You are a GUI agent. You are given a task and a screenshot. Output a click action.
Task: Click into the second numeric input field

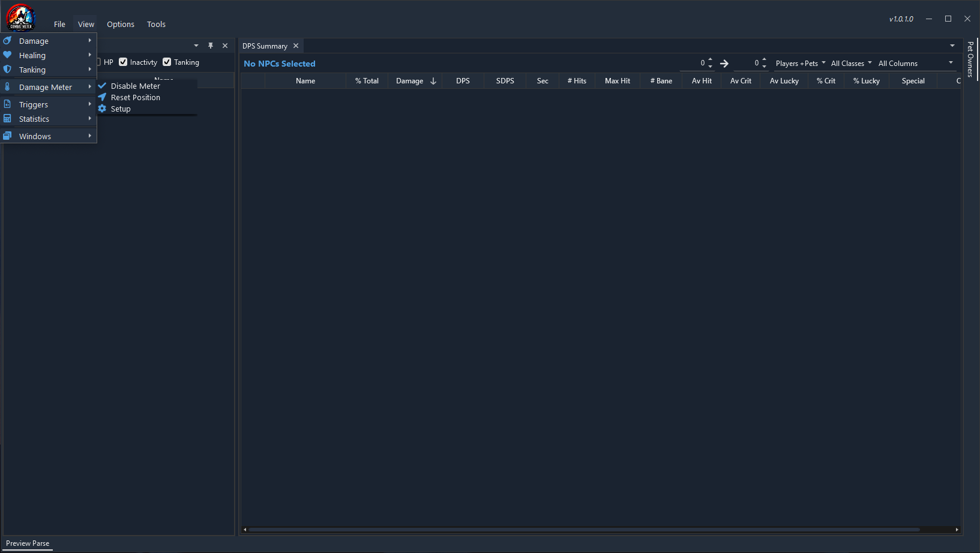click(747, 63)
